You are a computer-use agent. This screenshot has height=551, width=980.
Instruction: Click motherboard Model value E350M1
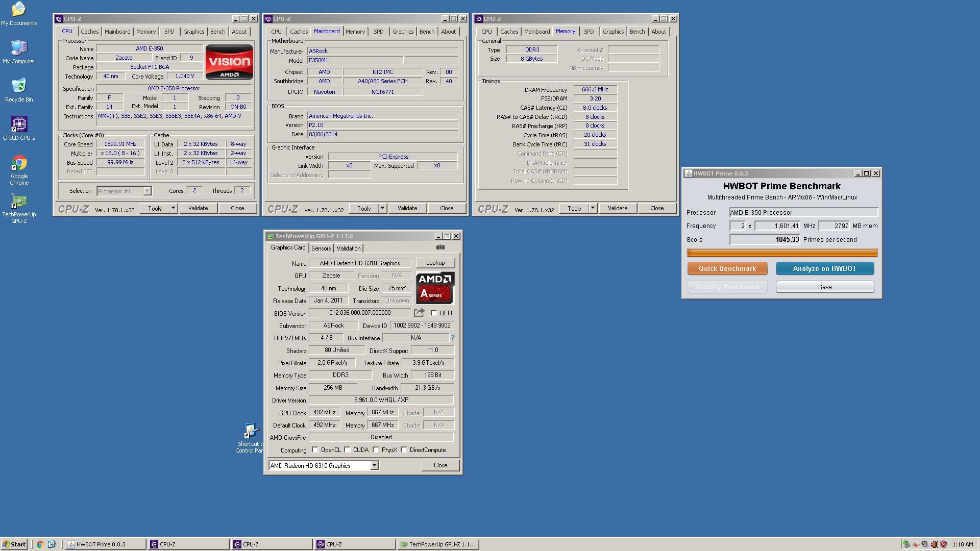pos(355,60)
